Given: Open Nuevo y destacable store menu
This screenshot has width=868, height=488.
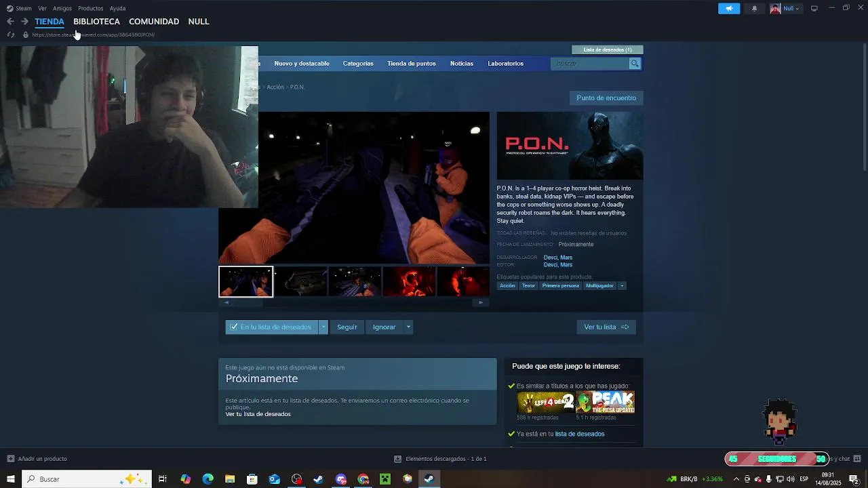Looking at the screenshot, I should pyautogui.click(x=302, y=63).
